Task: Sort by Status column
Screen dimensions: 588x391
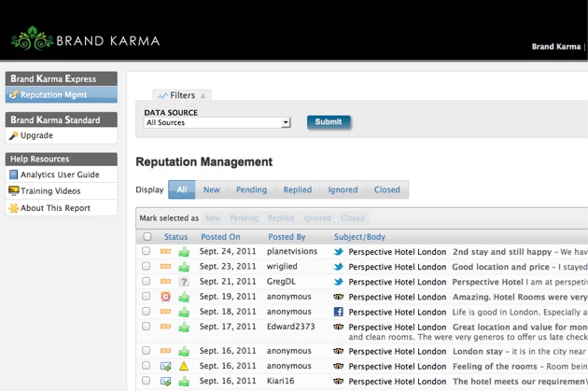Action: click(x=175, y=237)
